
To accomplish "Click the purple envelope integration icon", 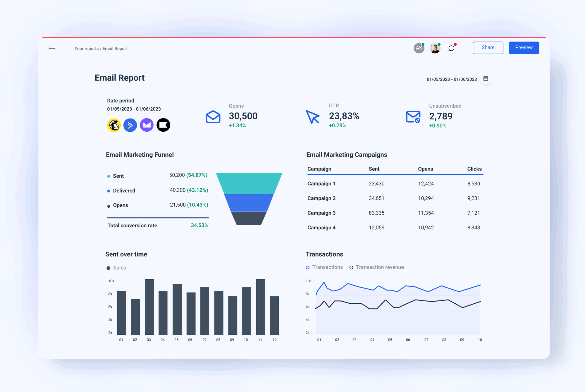I will 147,125.
